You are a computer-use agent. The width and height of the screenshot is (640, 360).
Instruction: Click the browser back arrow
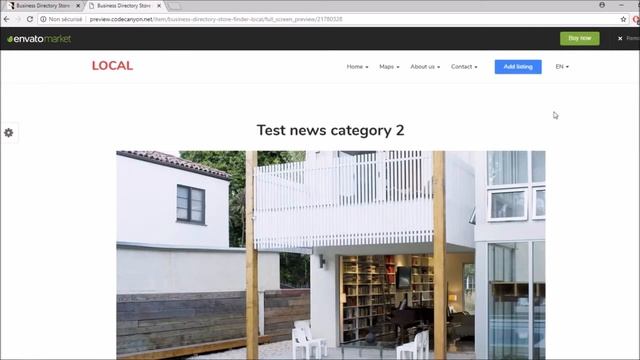7,19
